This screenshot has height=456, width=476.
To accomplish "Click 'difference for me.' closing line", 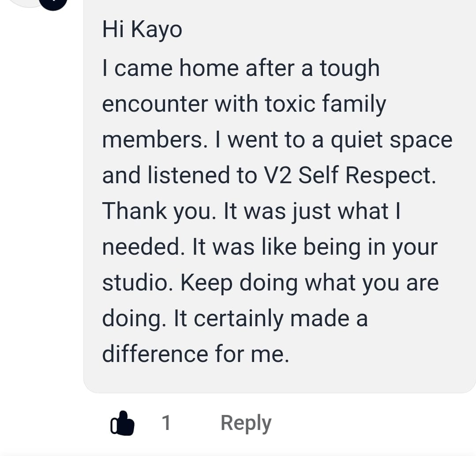I will [x=196, y=354].
